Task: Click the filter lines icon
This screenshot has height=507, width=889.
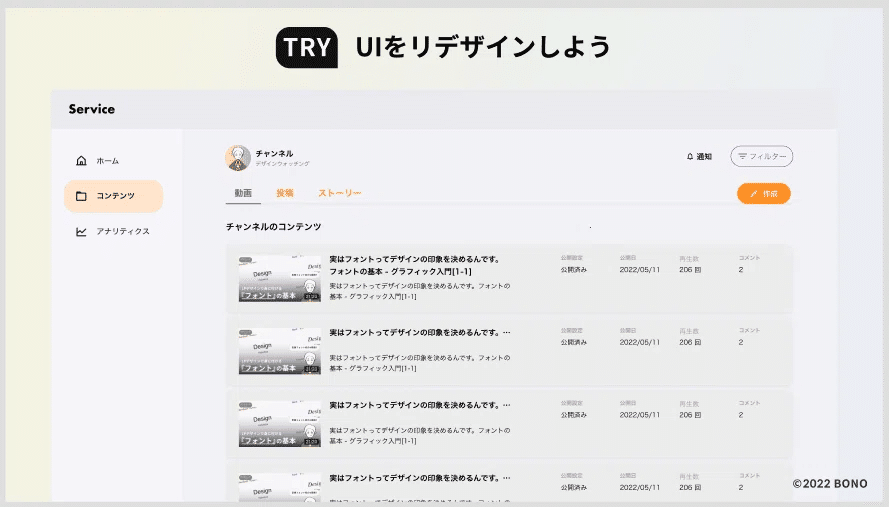Action: pos(742,156)
